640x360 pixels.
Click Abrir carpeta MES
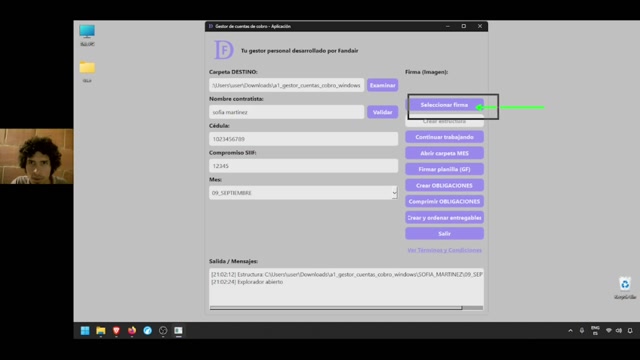click(444, 153)
